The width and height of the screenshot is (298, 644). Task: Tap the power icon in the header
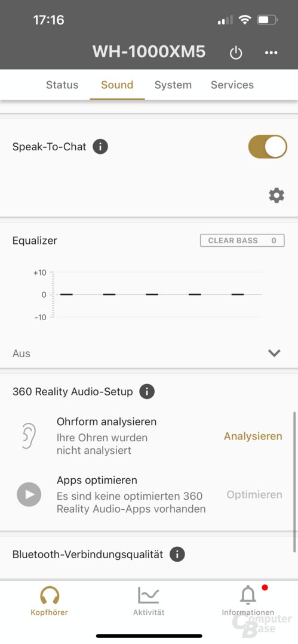(x=236, y=52)
